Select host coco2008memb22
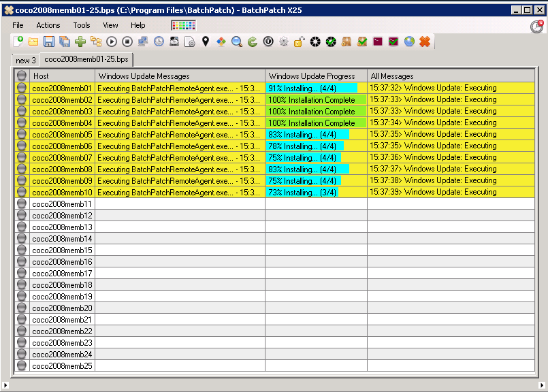The width and height of the screenshot is (548, 392). (x=62, y=331)
